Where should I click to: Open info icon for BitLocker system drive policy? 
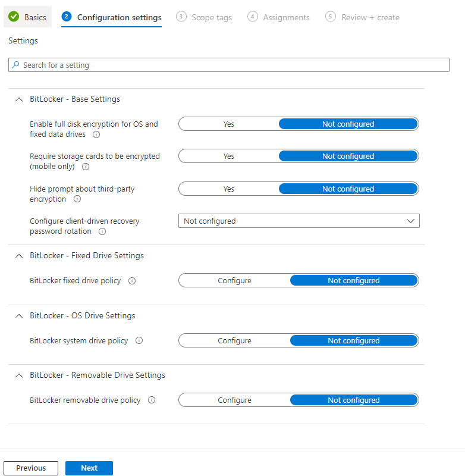tap(139, 340)
